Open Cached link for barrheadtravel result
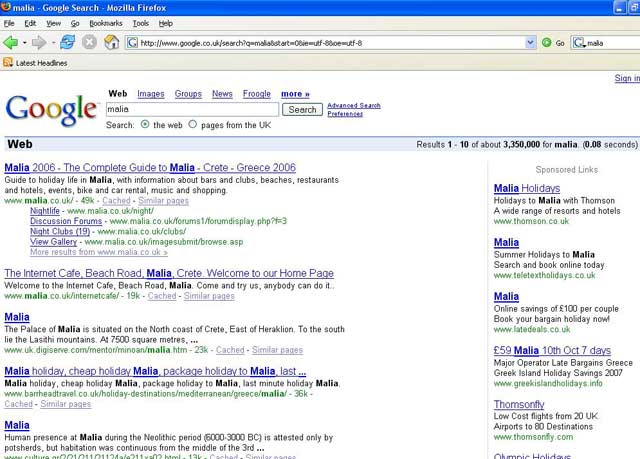This screenshot has width=640, height=459. click(x=18, y=404)
